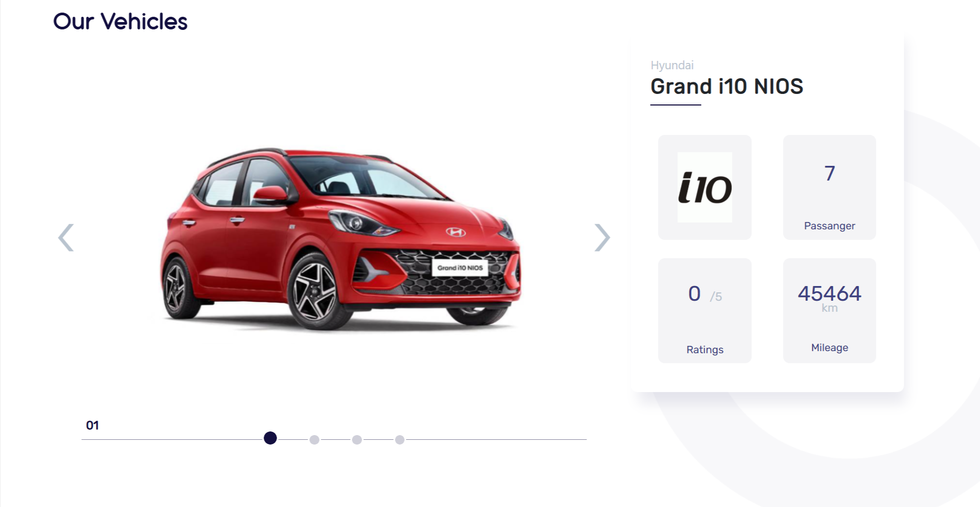The image size is (980, 507).
Task: Click the i10 logo image
Action: coord(704,187)
